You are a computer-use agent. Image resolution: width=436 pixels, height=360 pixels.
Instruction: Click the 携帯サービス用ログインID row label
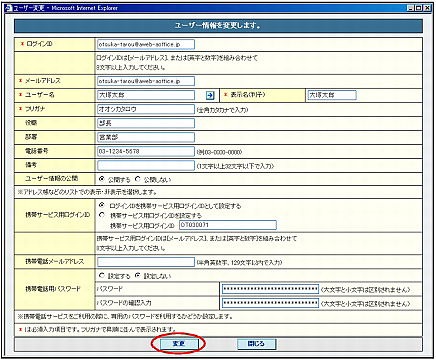coord(58,215)
